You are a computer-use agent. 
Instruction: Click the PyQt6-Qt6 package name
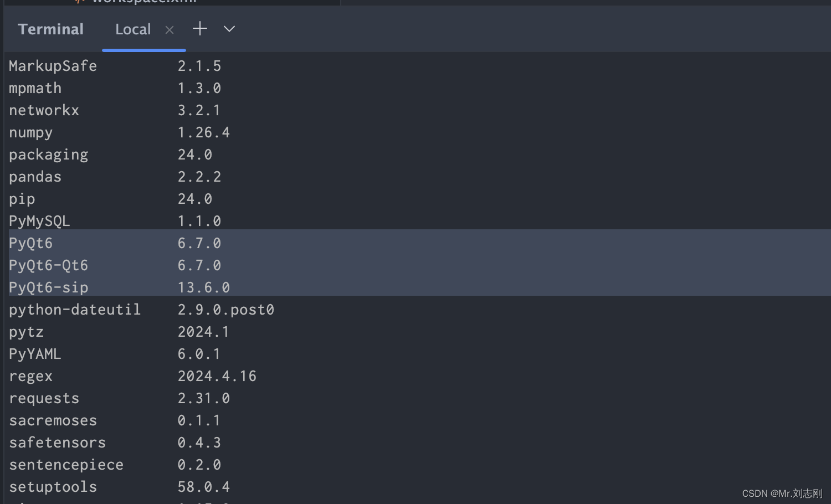(48, 266)
